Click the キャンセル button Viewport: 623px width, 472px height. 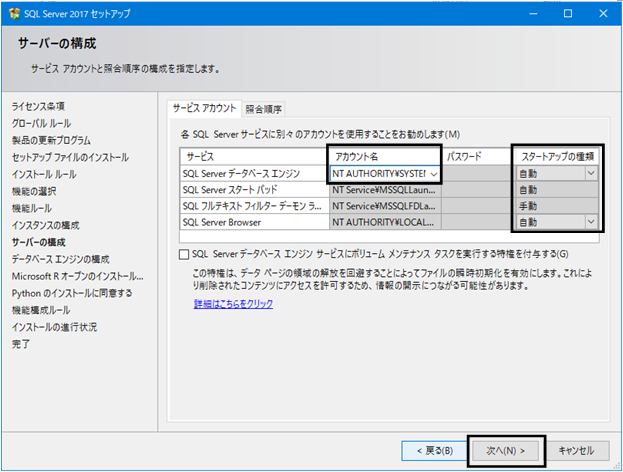576,451
